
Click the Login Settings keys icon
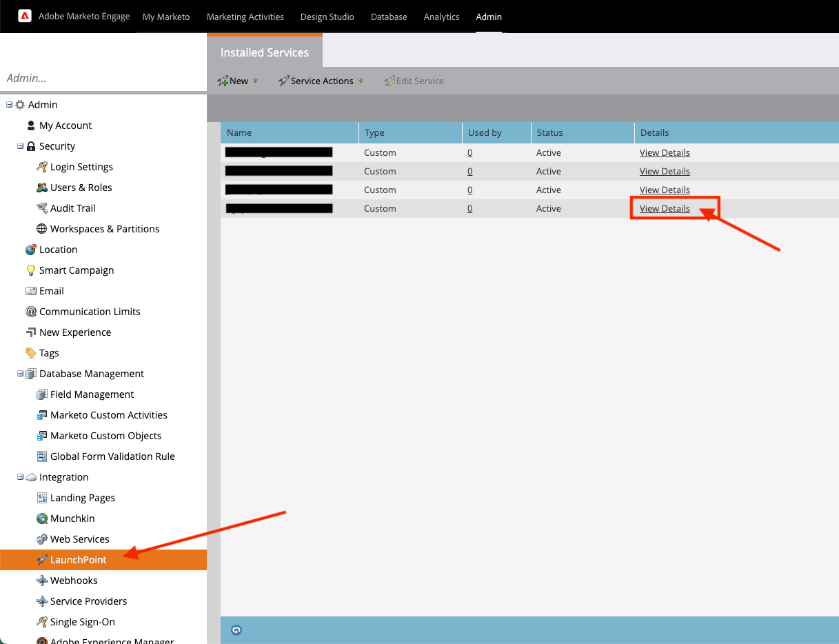42,167
